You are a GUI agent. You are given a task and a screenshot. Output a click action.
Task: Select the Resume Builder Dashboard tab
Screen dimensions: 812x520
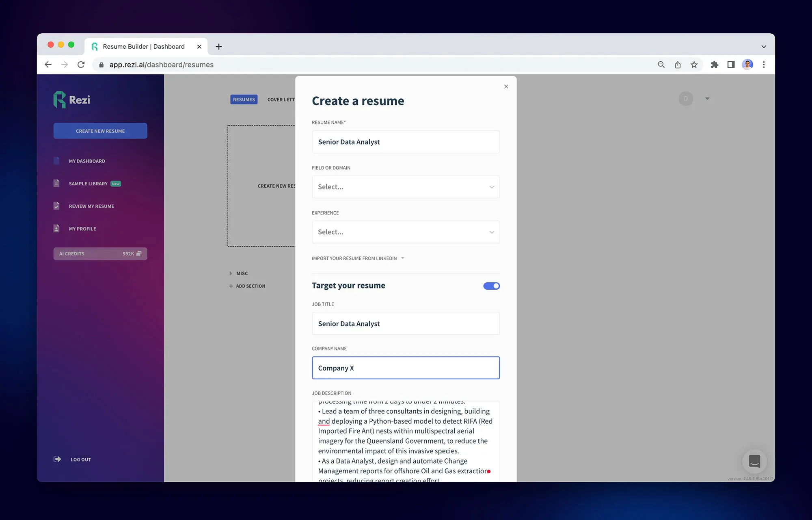click(x=146, y=46)
